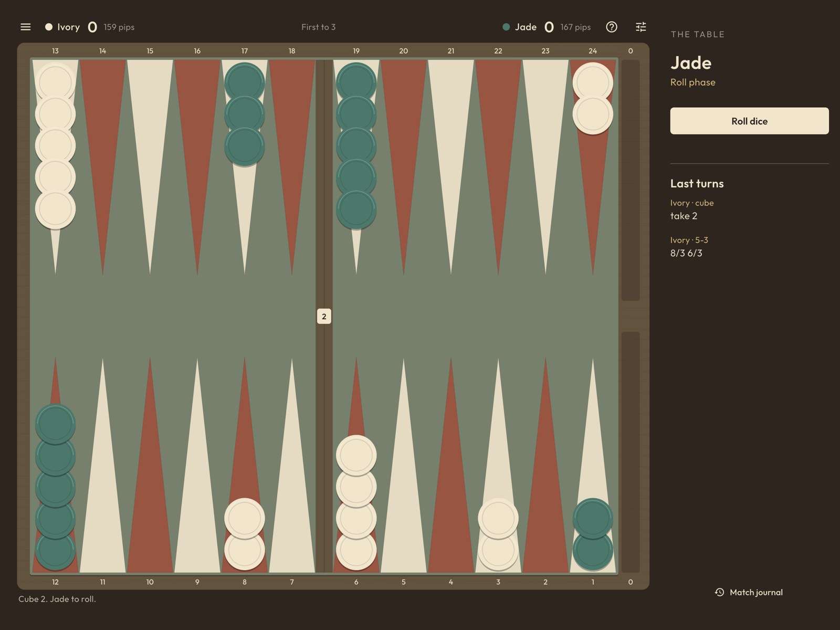Select the upper jade checker on point 1
Viewport: 840px width, 630px height.
(x=593, y=518)
